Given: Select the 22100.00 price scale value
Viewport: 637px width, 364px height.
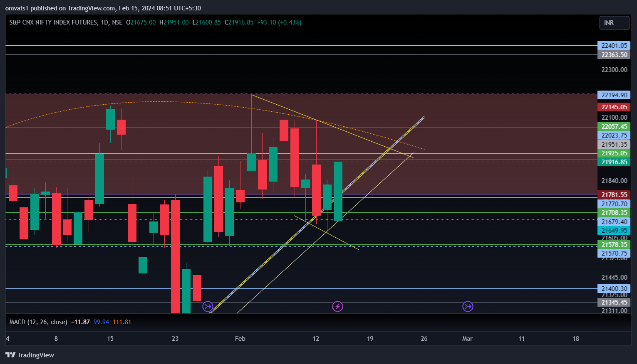Looking at the screenshot, I should [614, 118].
